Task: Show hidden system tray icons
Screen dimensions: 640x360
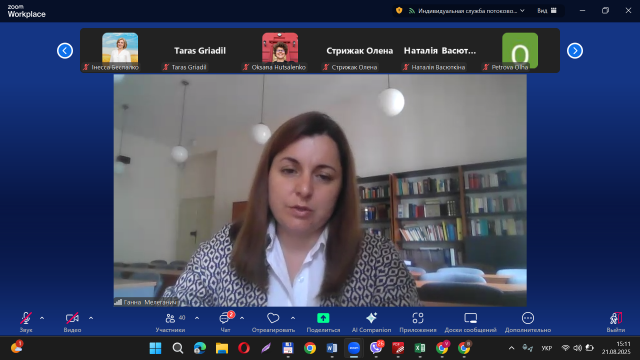Action: click(x=511, y=348)
